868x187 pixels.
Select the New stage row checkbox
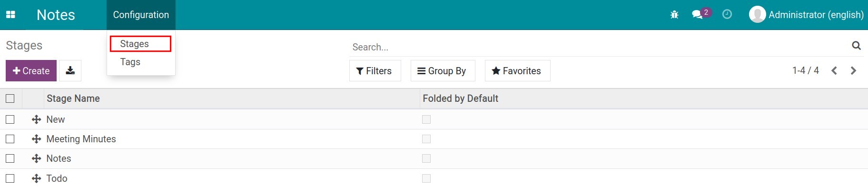coord(10,119)
